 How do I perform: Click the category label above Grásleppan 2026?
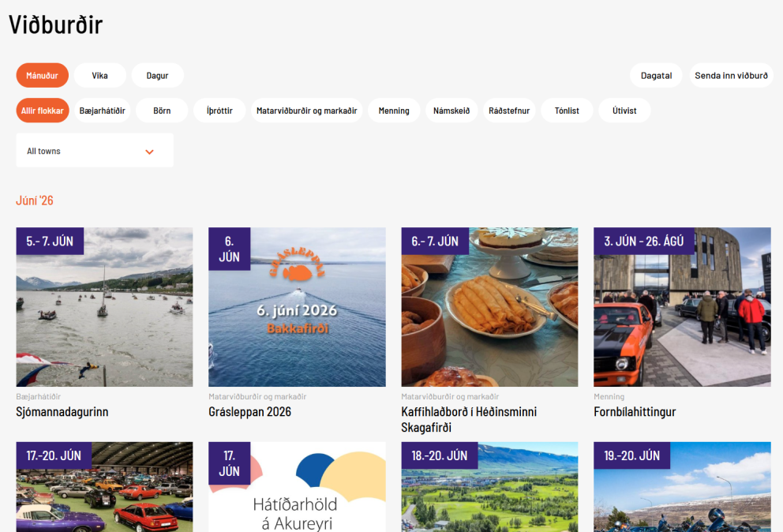pos(257,396)
